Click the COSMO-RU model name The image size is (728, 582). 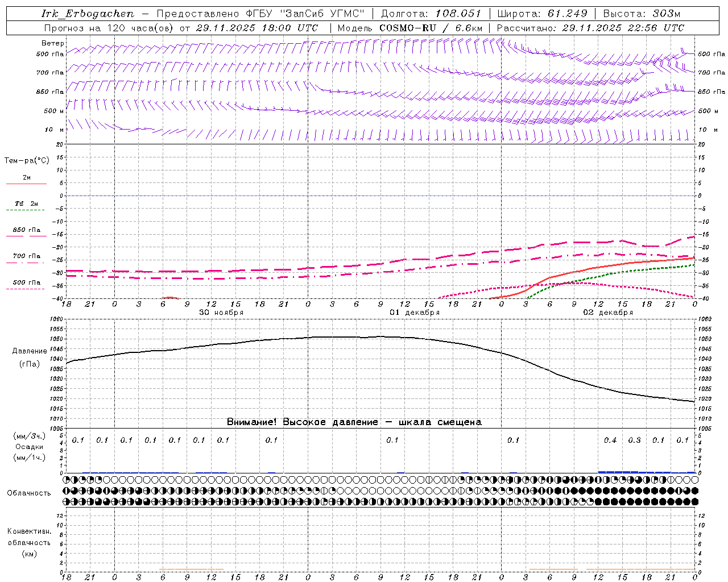408,28
